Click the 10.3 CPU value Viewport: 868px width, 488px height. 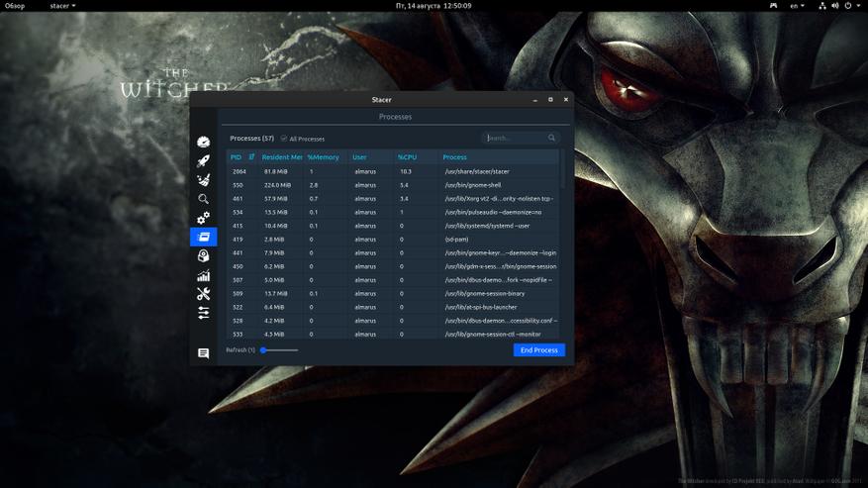[x=405, y=171]
